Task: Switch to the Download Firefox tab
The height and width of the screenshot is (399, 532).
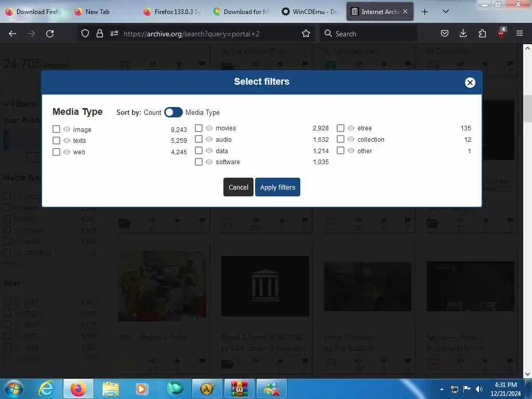Action: pos(34,12)
